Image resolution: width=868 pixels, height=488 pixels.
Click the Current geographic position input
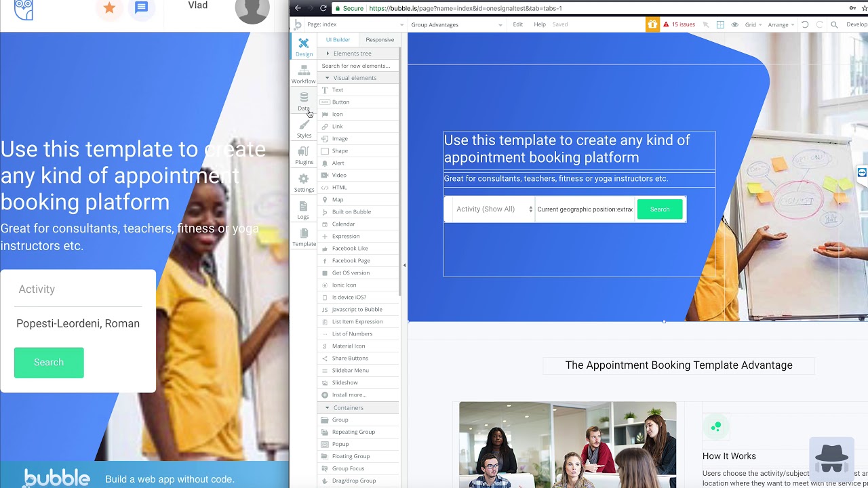585,209
